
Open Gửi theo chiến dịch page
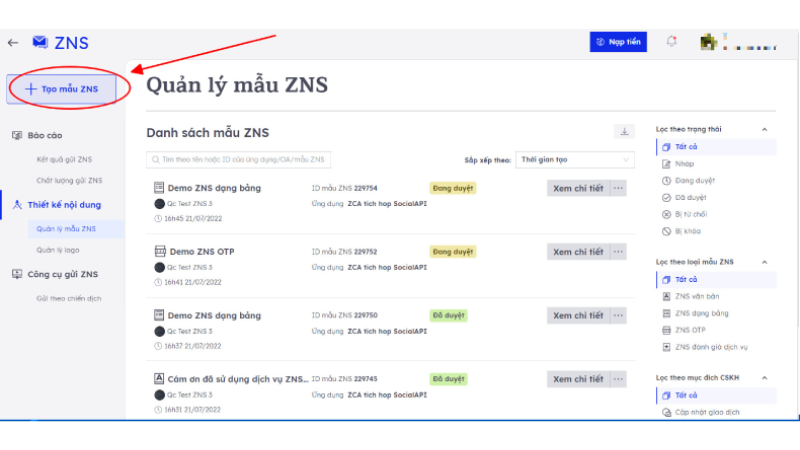point(69,298)
